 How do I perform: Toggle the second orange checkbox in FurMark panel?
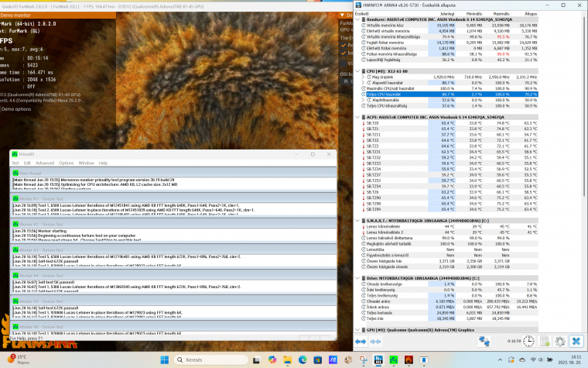343,53
